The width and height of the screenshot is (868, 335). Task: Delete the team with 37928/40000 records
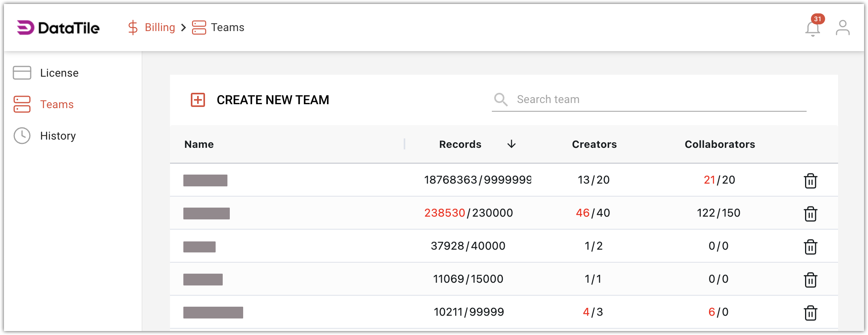tap(810, 247)
